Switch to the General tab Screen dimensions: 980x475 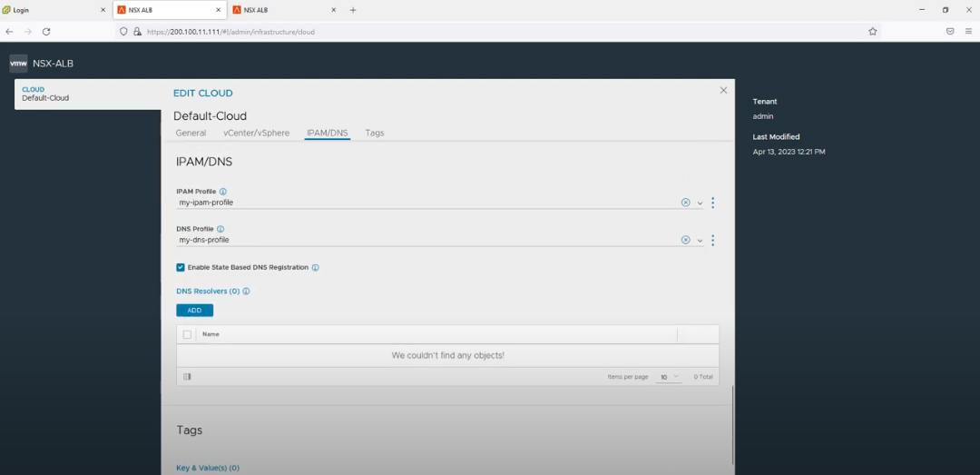191,134
